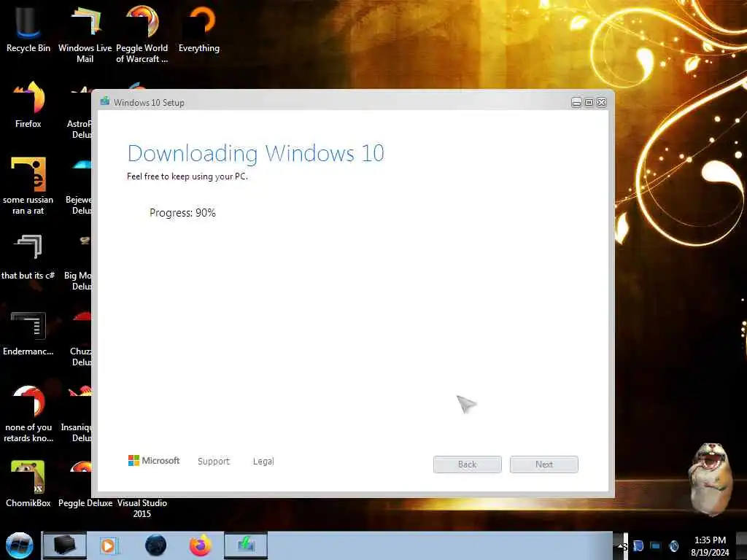Click the Back button in setup
The image size is (747, 560).
tap(468, 464)
